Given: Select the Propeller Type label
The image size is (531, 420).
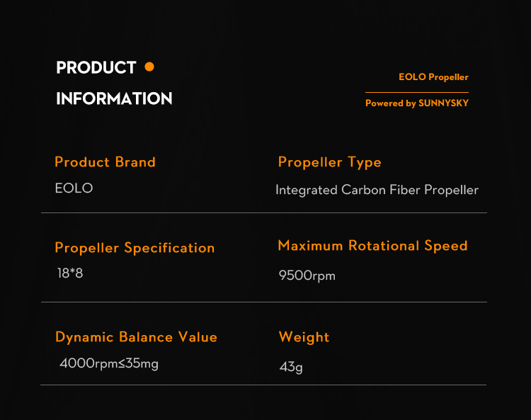Looking at the screenshot, I should (329, 162).
